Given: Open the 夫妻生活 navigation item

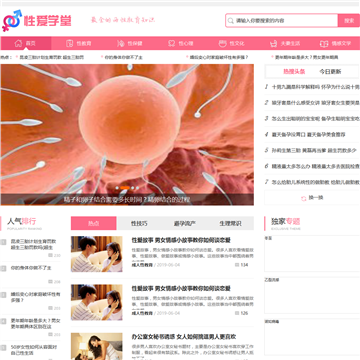Looking at the screenshot, I should pos(285,43).
